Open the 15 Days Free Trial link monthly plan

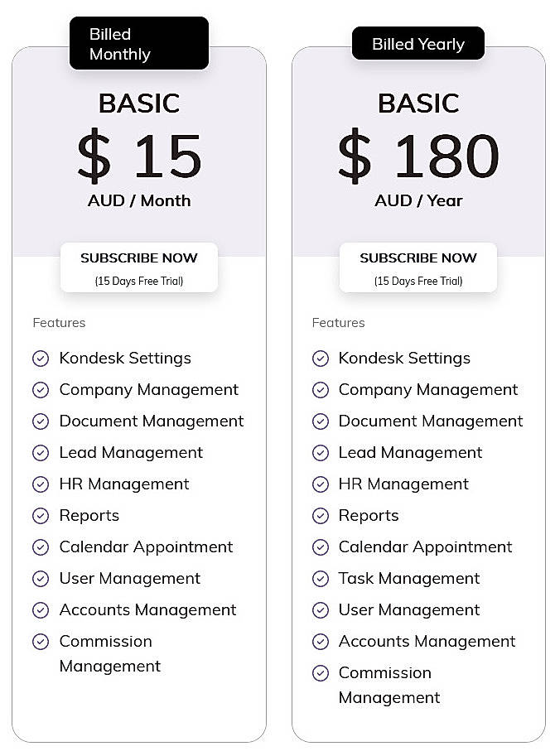pyautogui.click(x=139, y=280)
